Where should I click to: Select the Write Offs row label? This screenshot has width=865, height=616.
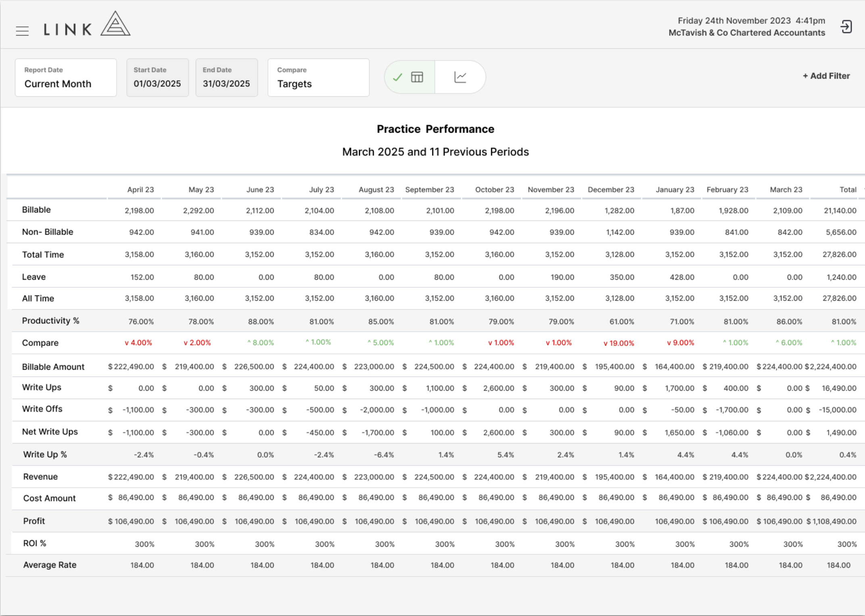(42, 409)
